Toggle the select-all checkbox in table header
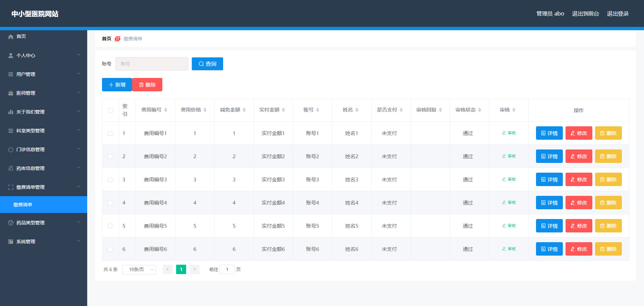 [111, 111]
